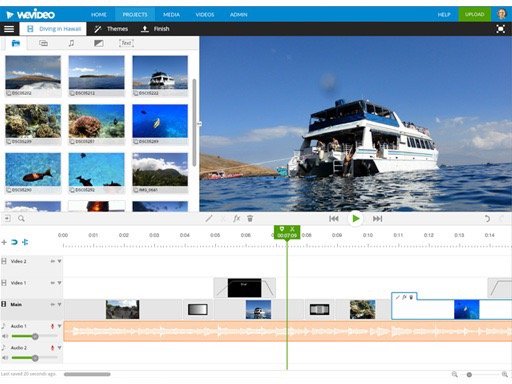Select the orange audio waveform clip
The image size is (512, 384).
[x=287, y=331]
